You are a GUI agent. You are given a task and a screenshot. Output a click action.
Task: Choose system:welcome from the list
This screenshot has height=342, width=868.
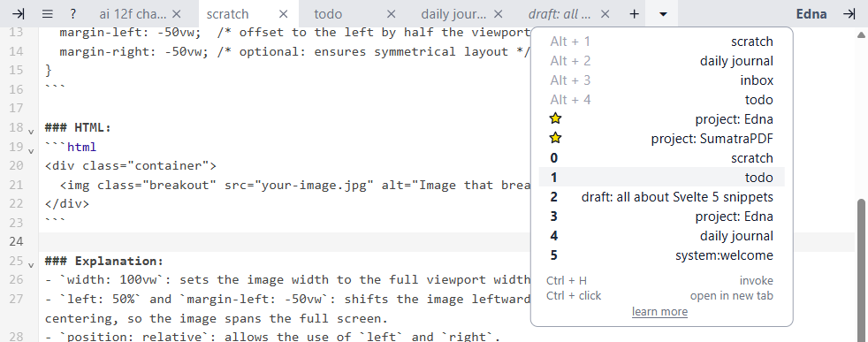click(661, 255)
